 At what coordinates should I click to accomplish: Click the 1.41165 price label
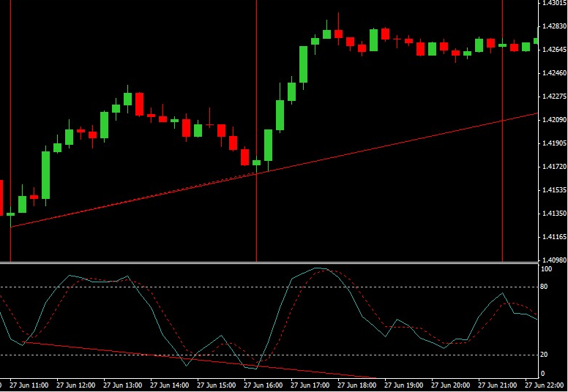coord(554,237)
